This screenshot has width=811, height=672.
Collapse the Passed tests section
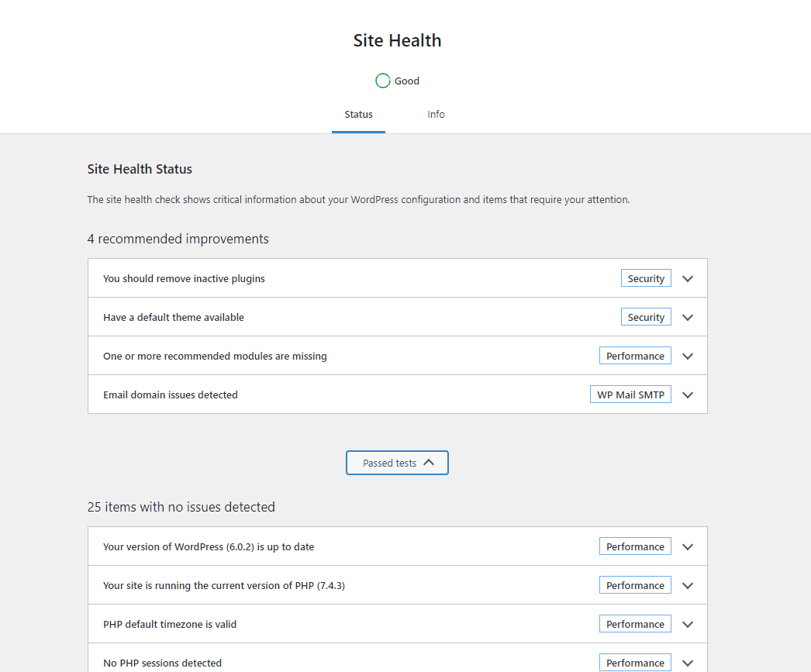click(397, 463)
